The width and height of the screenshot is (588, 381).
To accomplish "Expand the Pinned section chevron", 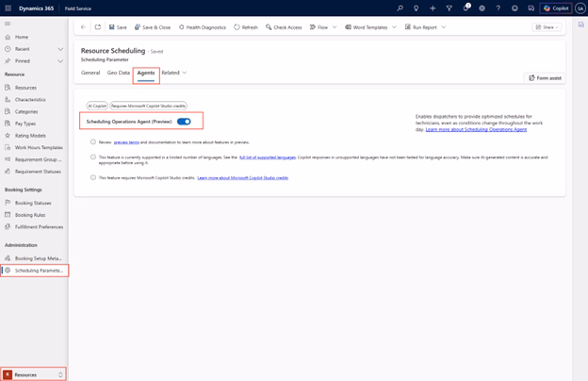I will (x=60, y=61).
